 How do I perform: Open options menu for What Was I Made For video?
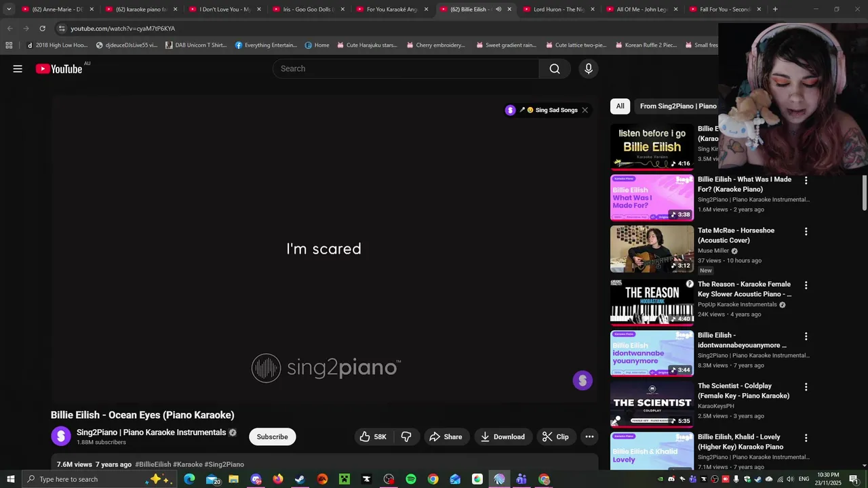[x=806, y=181]
